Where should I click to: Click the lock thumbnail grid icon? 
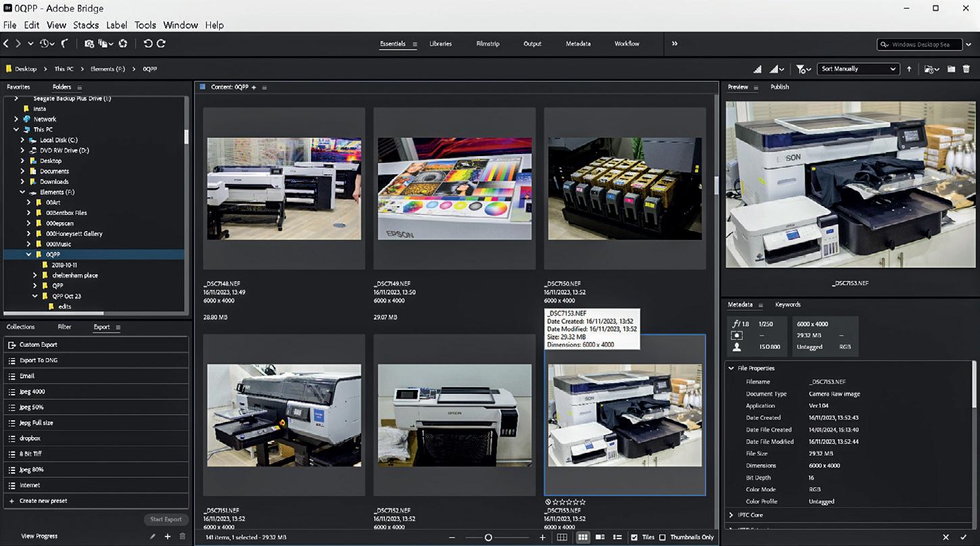tap(561, 537)
